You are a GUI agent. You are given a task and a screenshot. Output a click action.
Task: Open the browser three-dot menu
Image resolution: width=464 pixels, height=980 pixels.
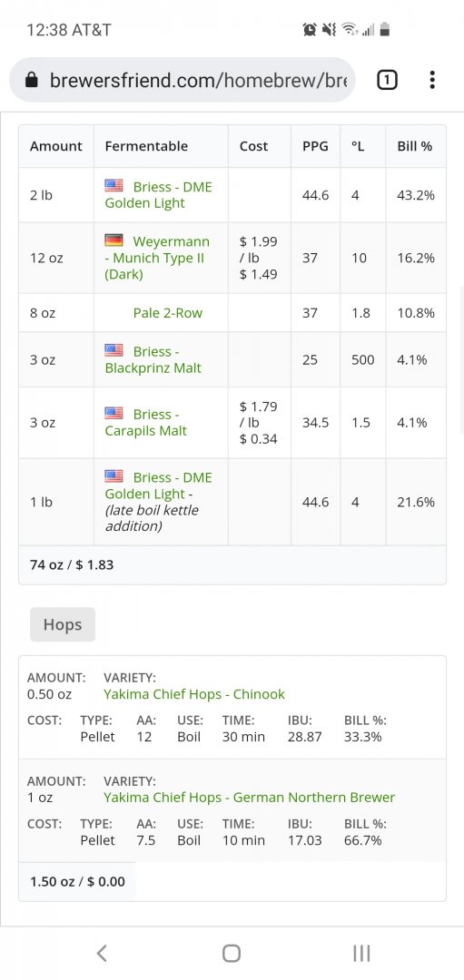(431, 80)
